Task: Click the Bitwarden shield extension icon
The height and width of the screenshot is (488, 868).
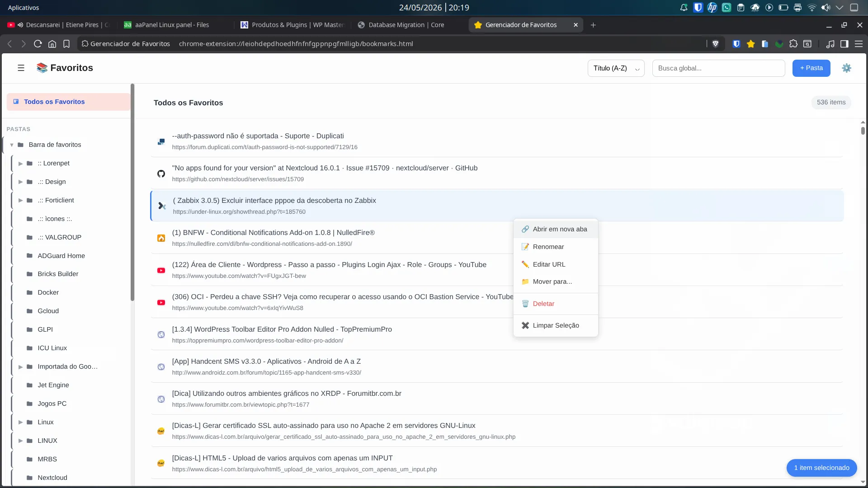Action: tap(736, 44)
